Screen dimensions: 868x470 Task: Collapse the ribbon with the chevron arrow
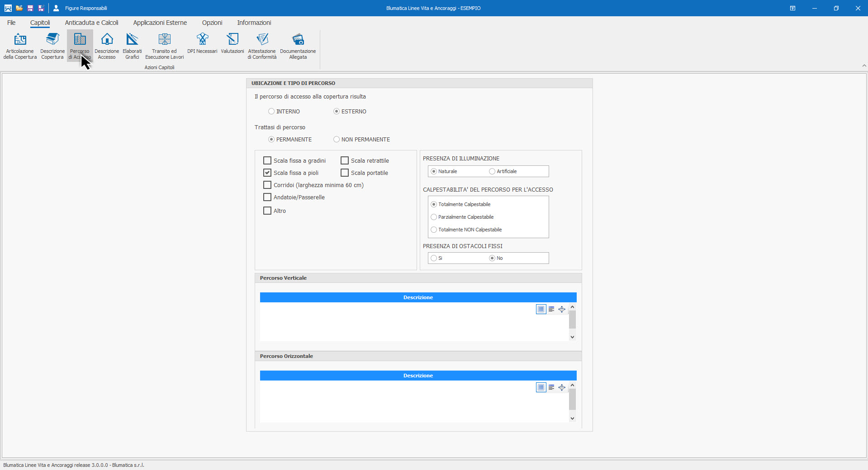pos(864,66)
